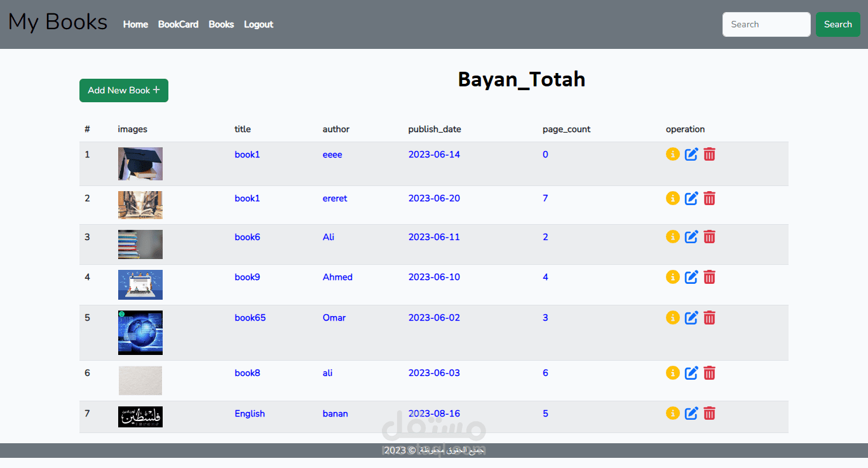Screen dimensions: 868x468
Task: Click the My Books brand title
Action: [x=58, y=22]
